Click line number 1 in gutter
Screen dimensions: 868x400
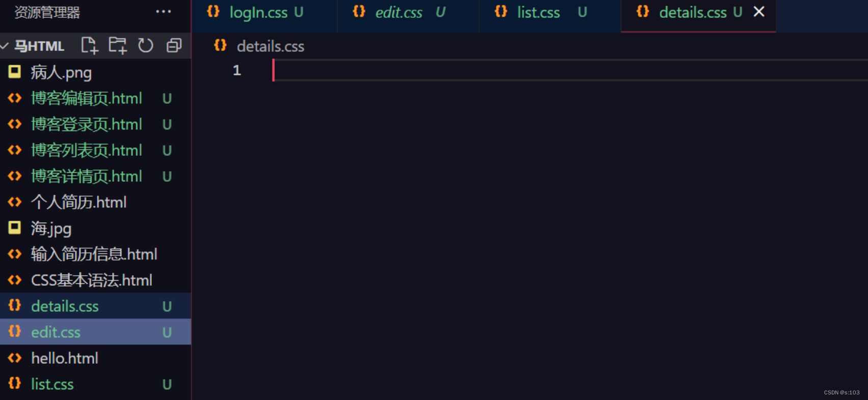click(237, 70)
